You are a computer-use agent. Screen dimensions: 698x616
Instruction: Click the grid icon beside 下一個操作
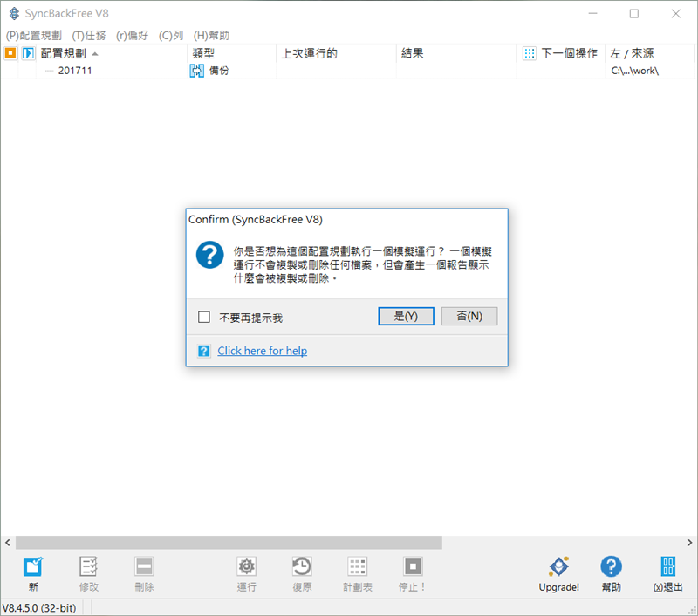pyautogui.click(x=530, y=53)
